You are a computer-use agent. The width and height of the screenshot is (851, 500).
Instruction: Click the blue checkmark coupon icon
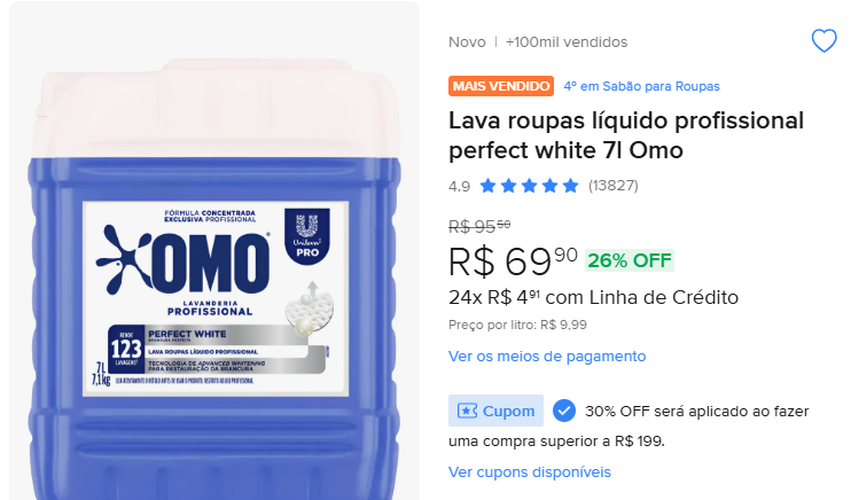(564, 410)
